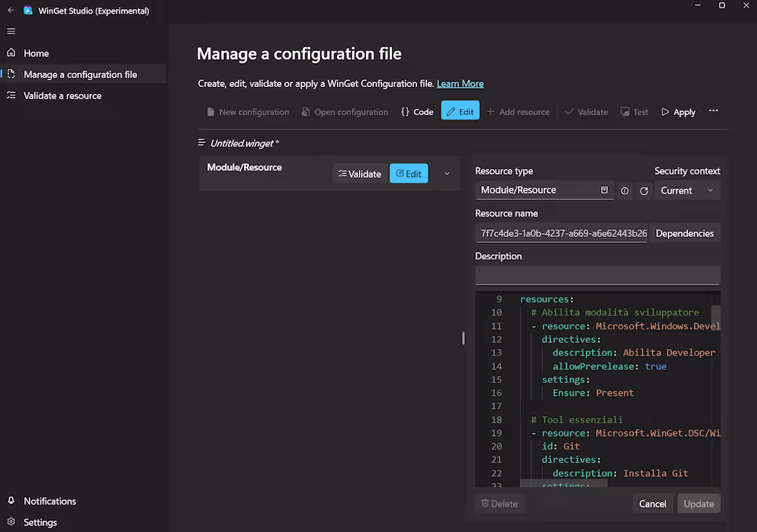Click the Delete button

click(x=500, y=504)
